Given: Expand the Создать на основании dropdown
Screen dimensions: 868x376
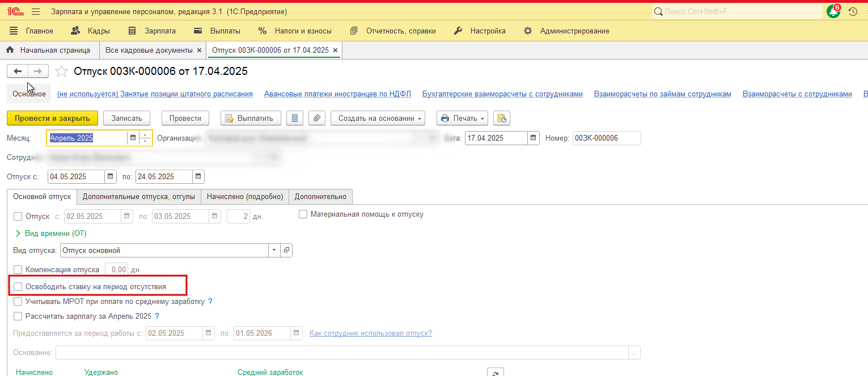Looking at the screenshot, I should pos(377,118).
